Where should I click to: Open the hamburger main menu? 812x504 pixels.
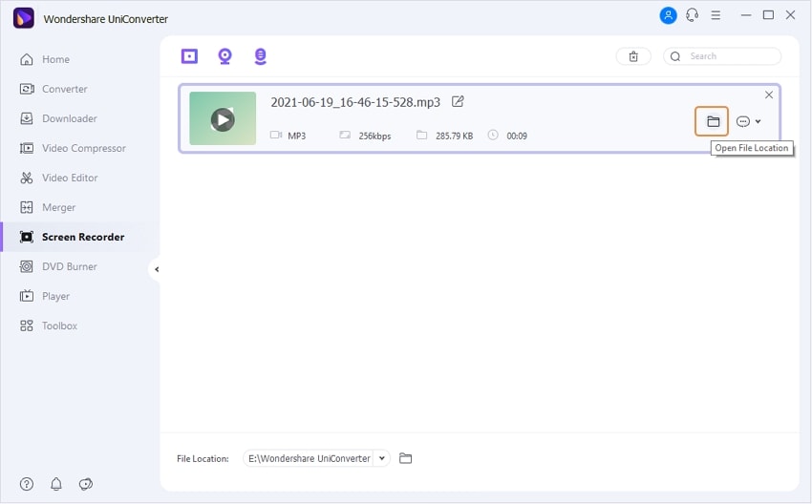pyautogui.click(x=716, y=15)
